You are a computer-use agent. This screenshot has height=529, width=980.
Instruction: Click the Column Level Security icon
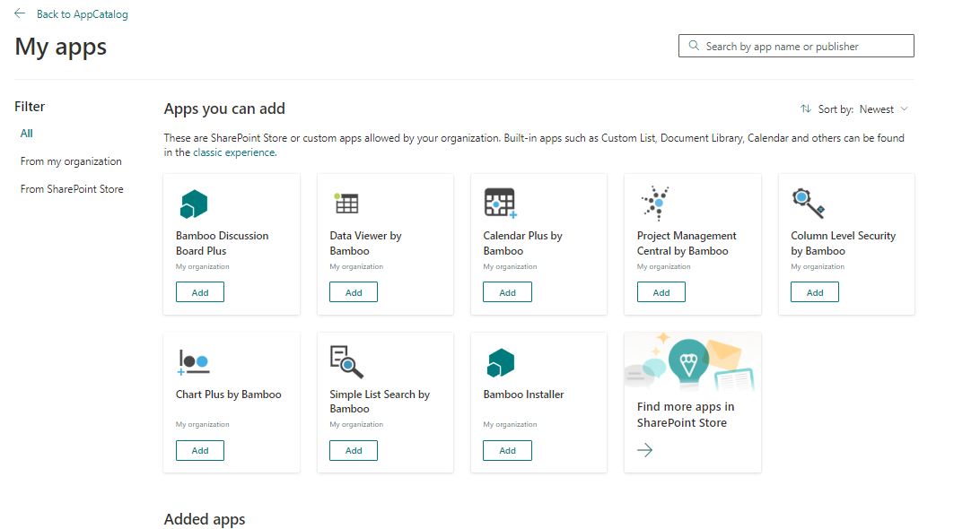point(808,203)
